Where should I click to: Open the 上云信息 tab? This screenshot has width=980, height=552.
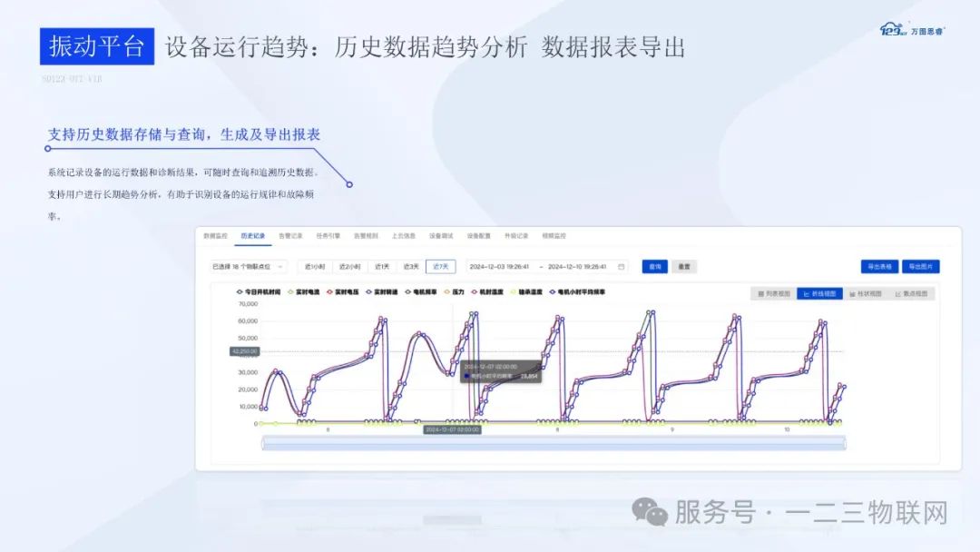pyautogui.click(x=403, y=236)
